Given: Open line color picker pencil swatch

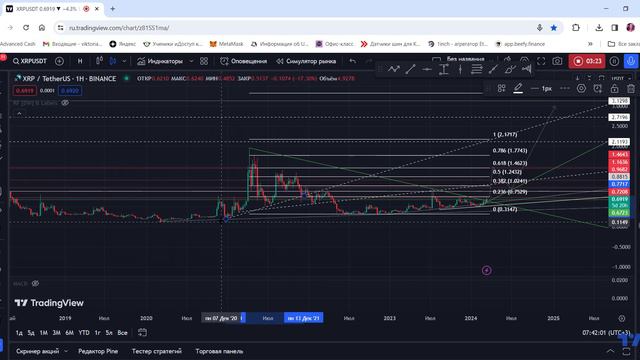Looking at the screenshot, I should [518, 89].
